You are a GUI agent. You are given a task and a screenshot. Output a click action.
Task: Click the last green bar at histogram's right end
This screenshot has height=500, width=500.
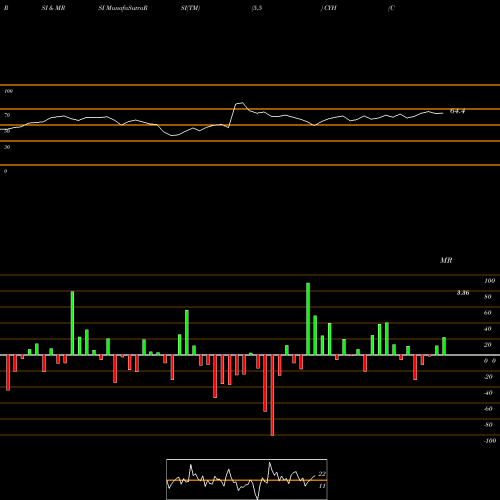coord(444,346)
